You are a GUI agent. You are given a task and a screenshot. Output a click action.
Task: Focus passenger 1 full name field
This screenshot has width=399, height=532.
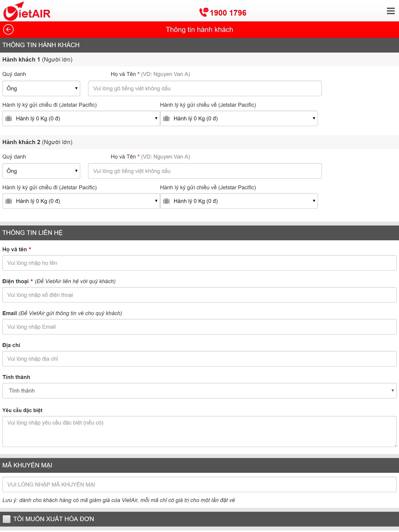click(205, 88)
